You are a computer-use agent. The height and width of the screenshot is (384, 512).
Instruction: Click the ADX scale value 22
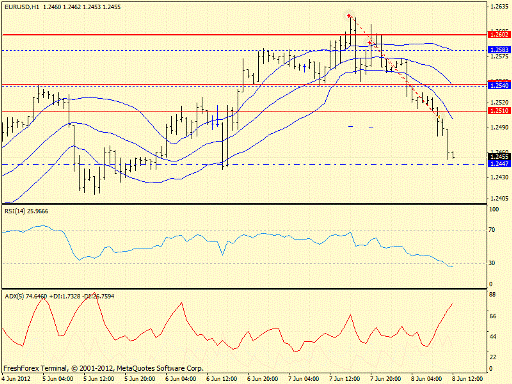point(492,357)
